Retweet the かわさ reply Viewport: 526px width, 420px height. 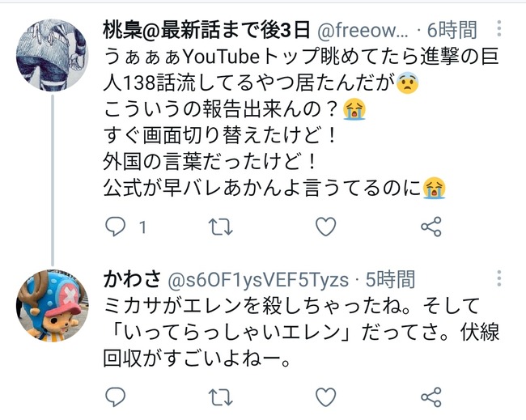[x=220, y=397]
